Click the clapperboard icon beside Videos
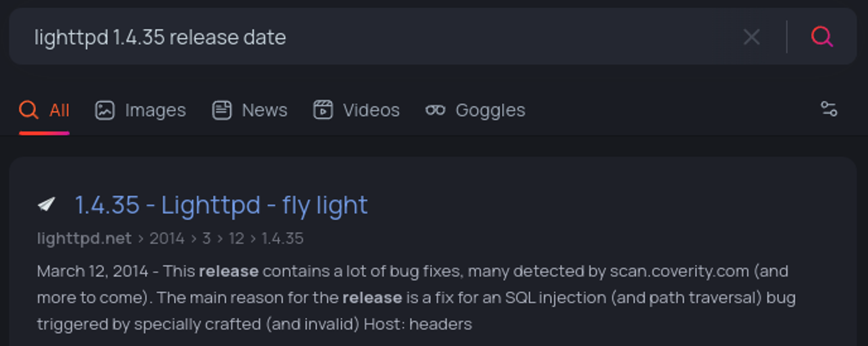This screenshot has height=346, width=868. (x=323, y=110)
